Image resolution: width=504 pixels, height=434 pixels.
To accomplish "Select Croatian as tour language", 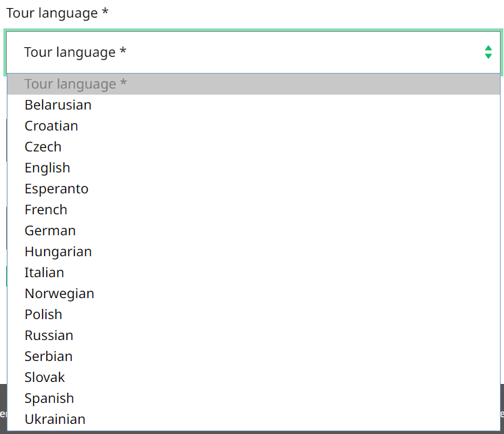I will pyautogui.click(x=51, y=126).
